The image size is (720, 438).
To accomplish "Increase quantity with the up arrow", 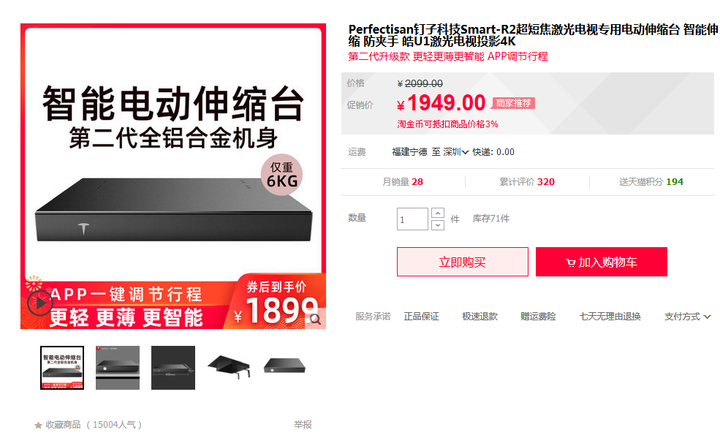I will (x=438, y=213).
